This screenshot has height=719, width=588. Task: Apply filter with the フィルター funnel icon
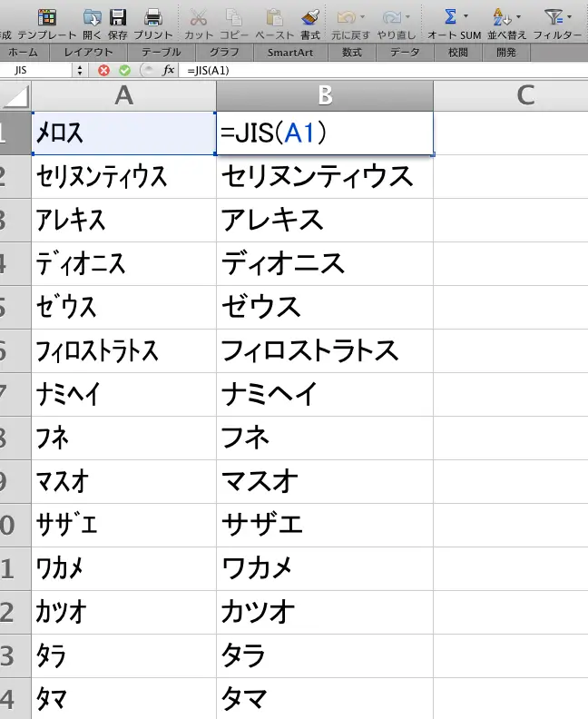(x=554, y=17)
